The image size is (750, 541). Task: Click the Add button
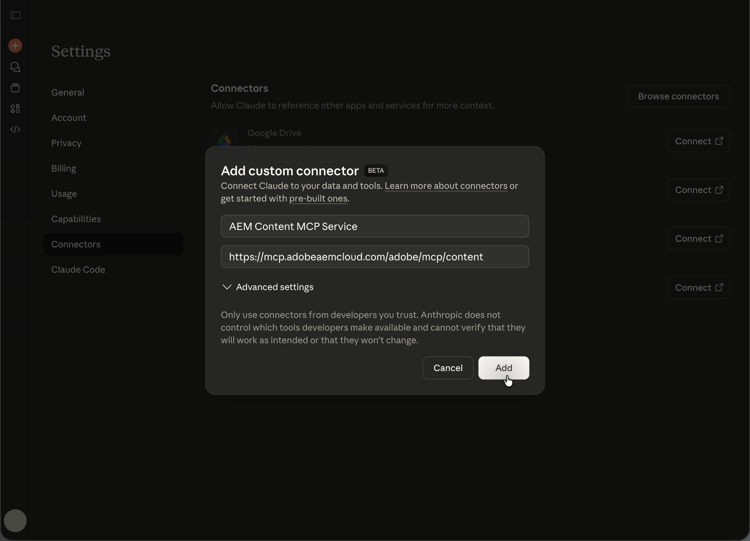click(504, 368)
